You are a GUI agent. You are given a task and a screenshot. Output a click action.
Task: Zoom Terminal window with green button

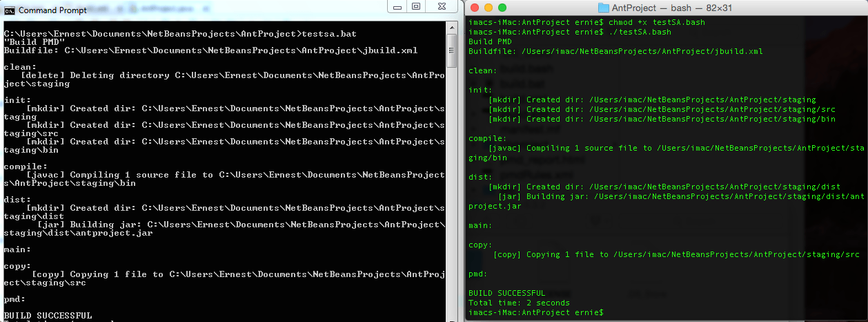502,8
